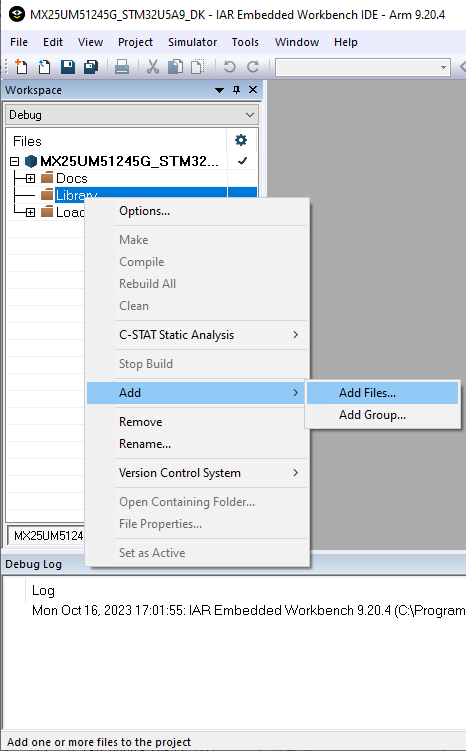Click Compile in the context menu
This screenshot has width=466, height=751.
197,262
